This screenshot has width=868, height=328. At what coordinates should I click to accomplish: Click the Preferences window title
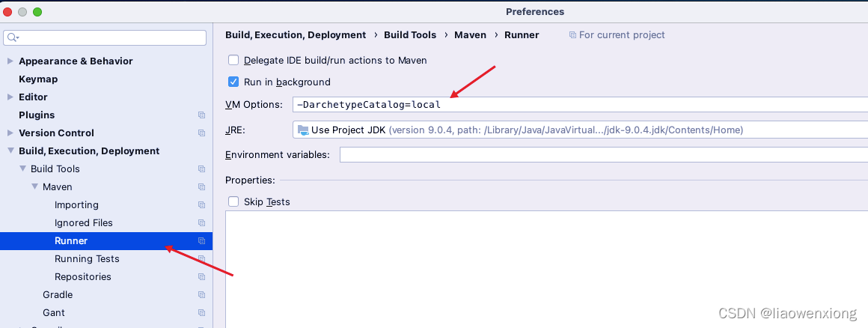click(x=535, y=12)
